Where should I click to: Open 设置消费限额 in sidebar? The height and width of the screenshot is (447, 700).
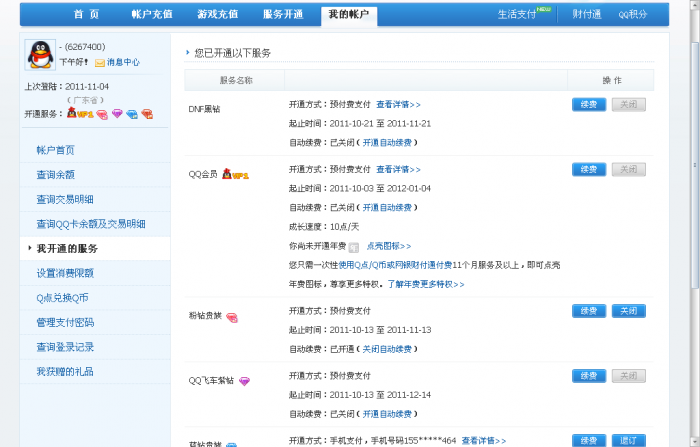tap(65, 273)
